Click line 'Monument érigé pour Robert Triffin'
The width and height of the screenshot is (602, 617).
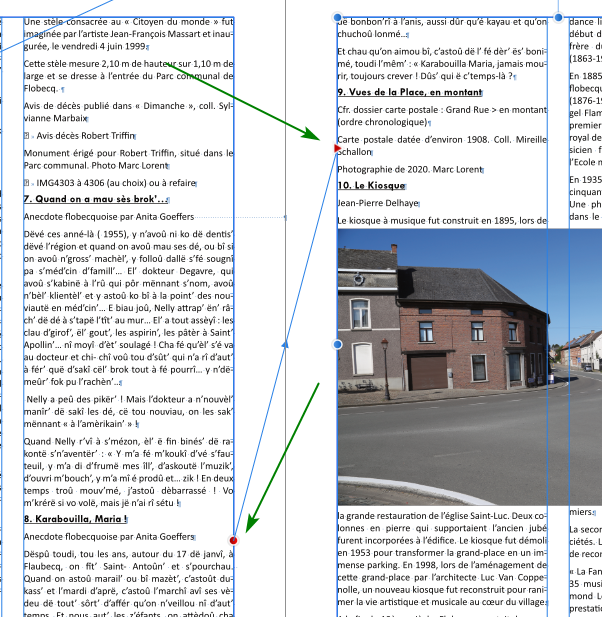pos(128,153)
